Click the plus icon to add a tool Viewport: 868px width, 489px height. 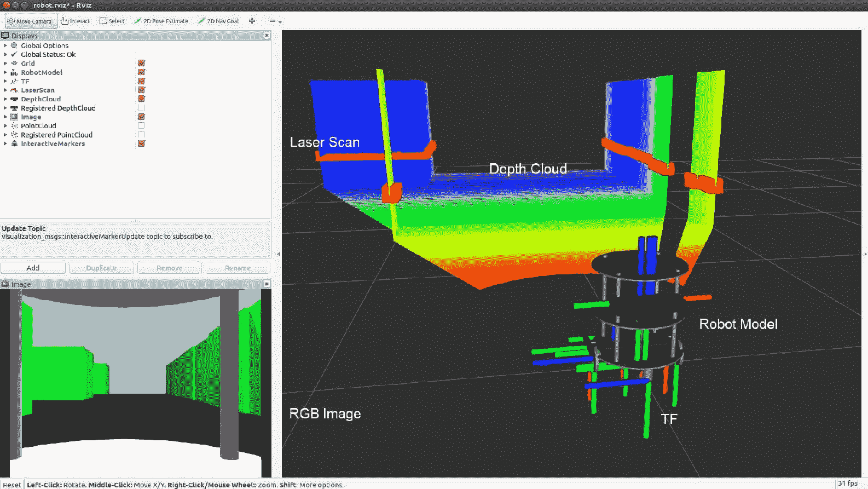pyautogui.click(x=252, y=21)
